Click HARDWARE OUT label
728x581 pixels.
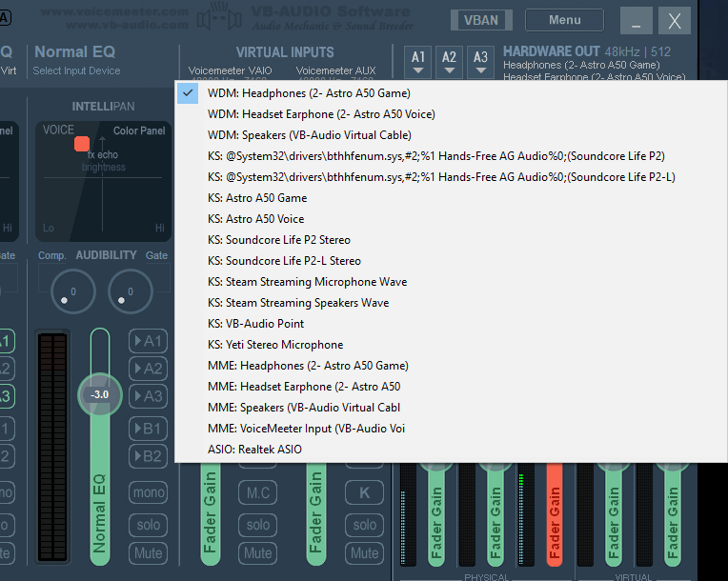pyautogui.click(x=551, y=51)
